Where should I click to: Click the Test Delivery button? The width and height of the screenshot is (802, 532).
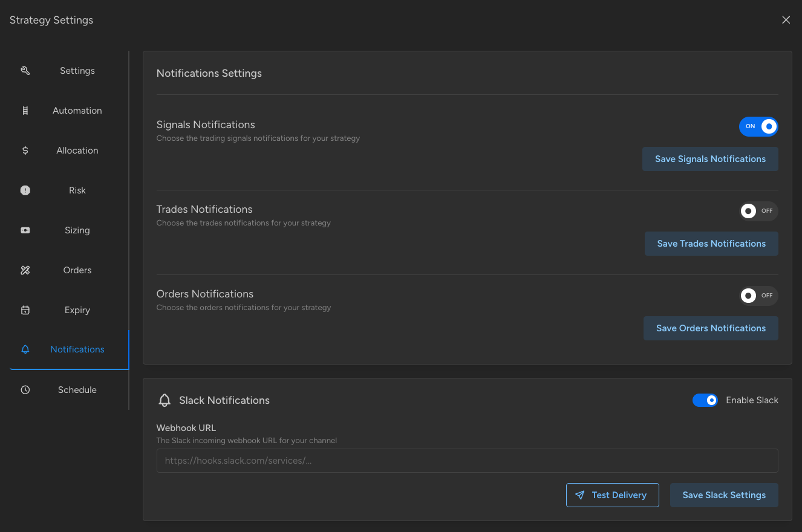[613, 495]
